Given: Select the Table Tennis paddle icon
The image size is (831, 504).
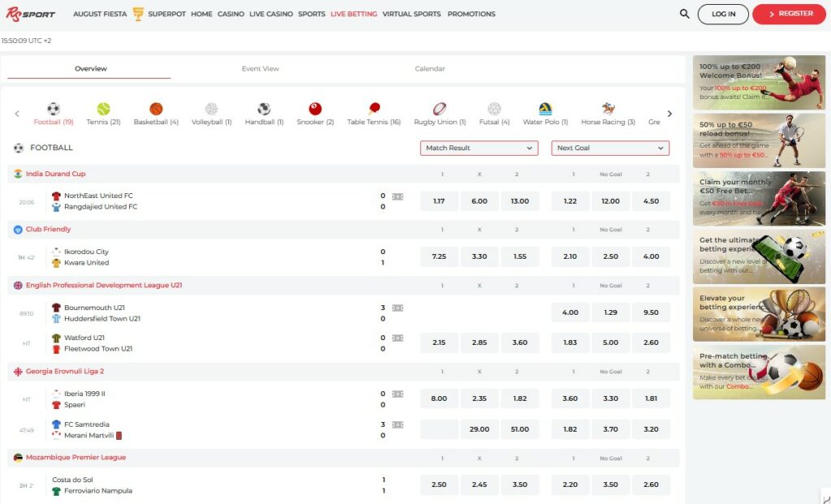Looking at the screenshot, I should tap(374, 109).
